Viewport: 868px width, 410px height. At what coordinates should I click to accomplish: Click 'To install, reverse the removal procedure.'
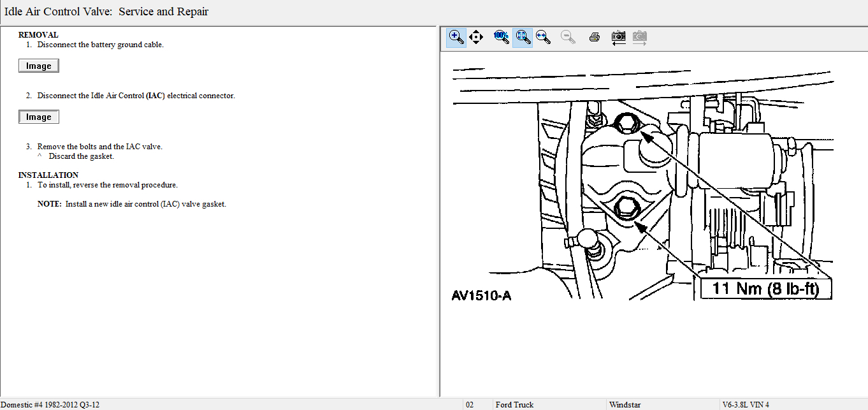pyautogui.click(x=108, y=185)
